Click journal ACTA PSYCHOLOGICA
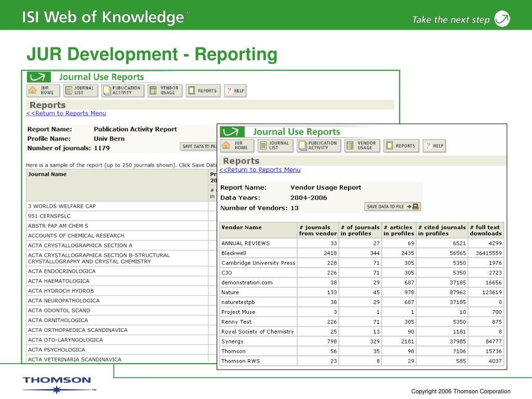Viewport: 532px width, 399px height. 56,350
